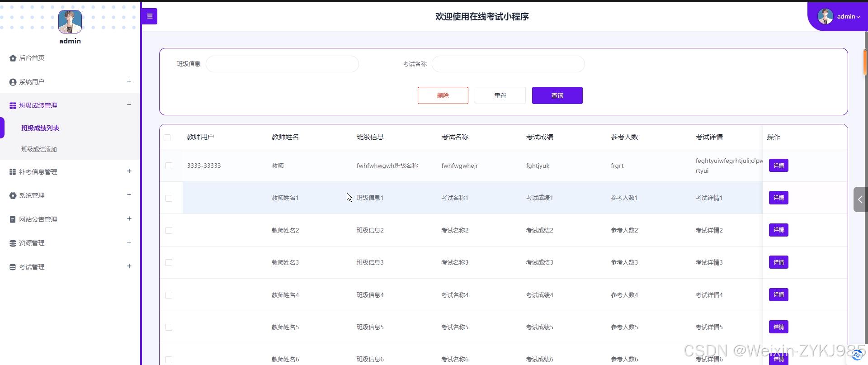Go to 后台首页 menu item
This screenshot has width=868, height=365.
(32, 58)
